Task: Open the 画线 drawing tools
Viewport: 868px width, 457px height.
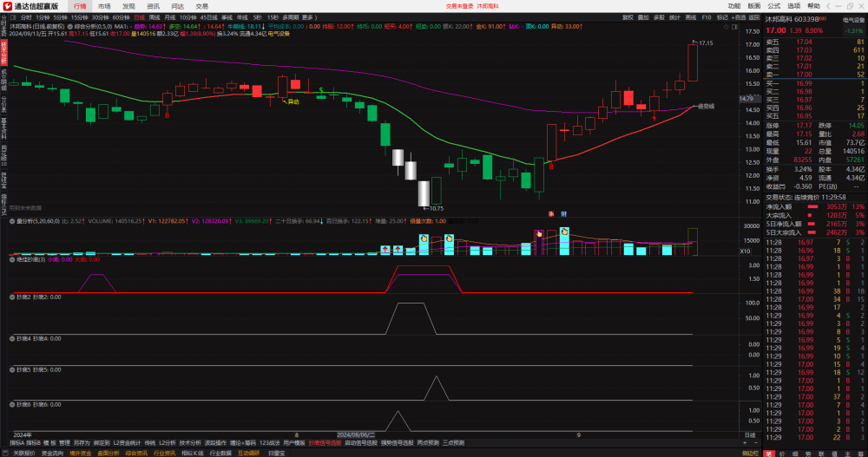Action: click(691, 17)
